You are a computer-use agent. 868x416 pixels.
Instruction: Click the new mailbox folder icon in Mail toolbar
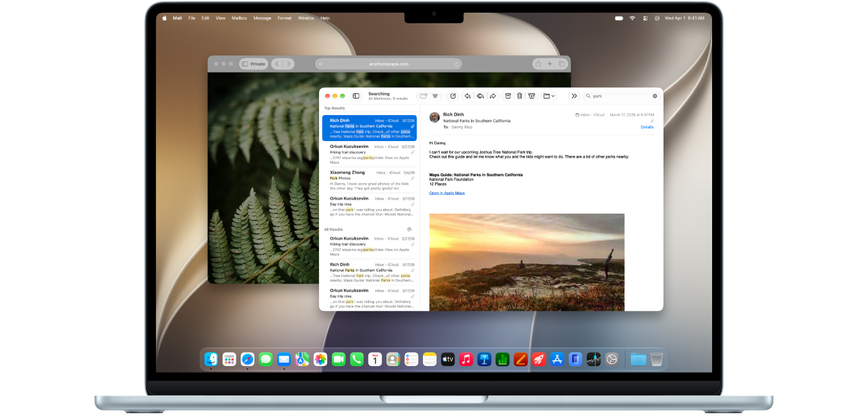point(423,96)
